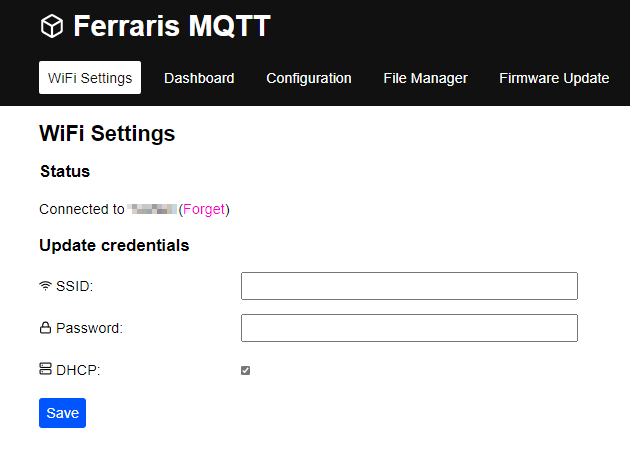Open the File Manager tab
The width and height of the screenshot is (630, 472).
click(425, 78)
